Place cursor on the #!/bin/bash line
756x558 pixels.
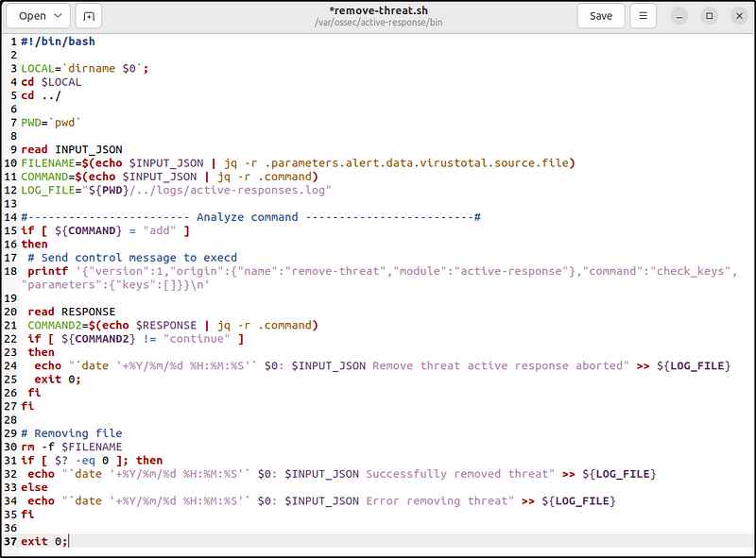[x=57, y=42]
